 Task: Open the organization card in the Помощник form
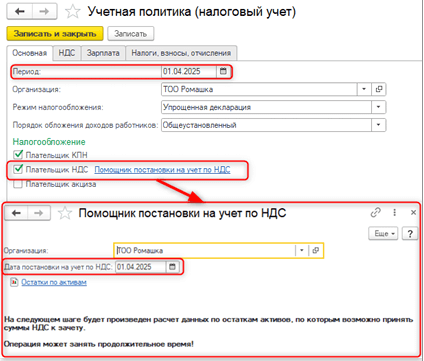point(315,250)
